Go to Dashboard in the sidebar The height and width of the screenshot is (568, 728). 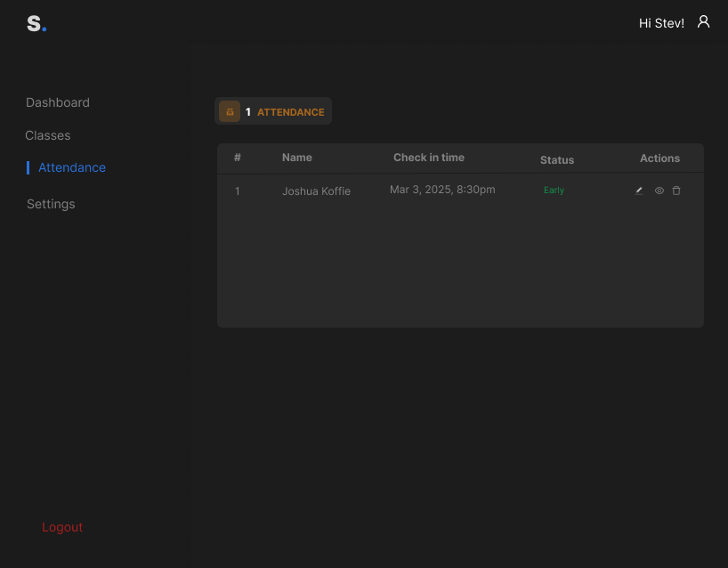(x=58, y=102)
